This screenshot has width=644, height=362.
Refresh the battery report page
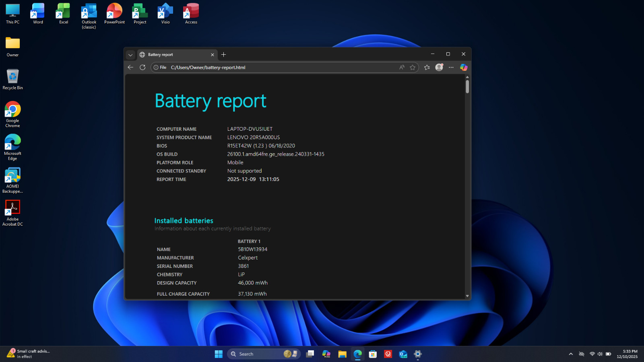coord(142,67)
